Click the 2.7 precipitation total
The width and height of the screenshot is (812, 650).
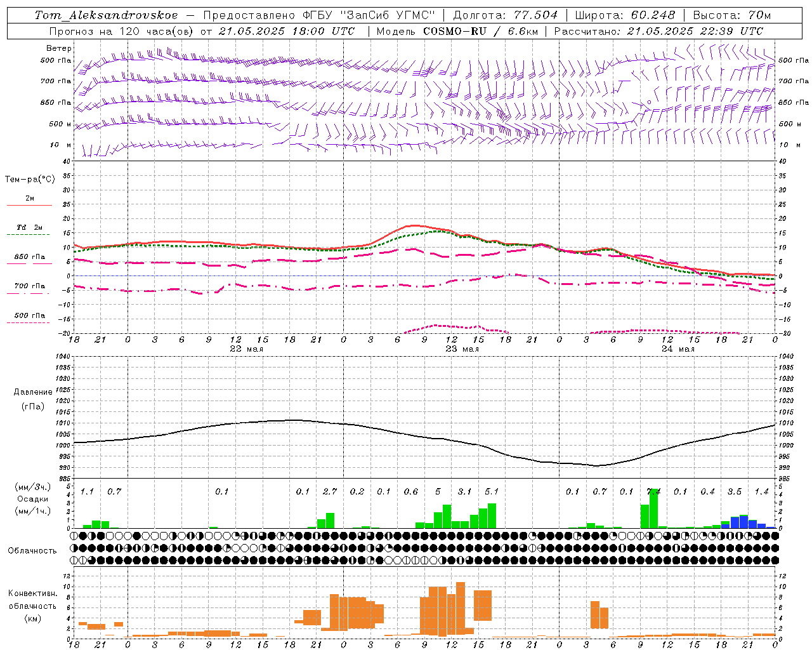click(330, 492)
